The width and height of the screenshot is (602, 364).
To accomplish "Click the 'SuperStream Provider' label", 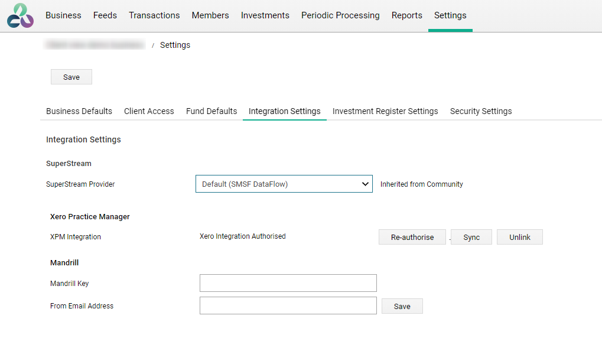I will (x=80, y=184).
